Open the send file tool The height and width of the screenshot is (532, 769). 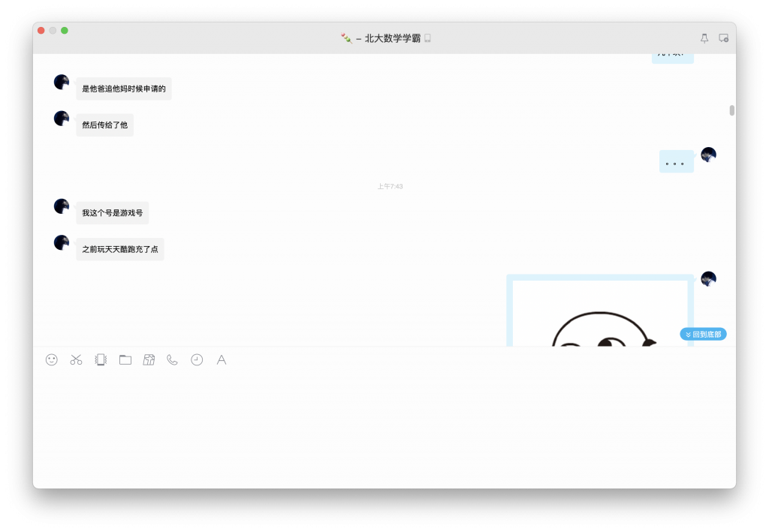125,360
